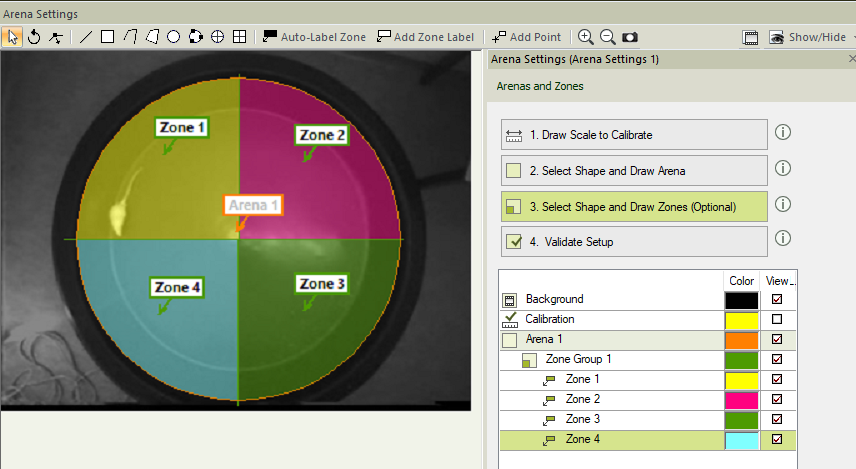
Task: Click 3. Select Shape and Draw Zones
Action: [634, 207]
